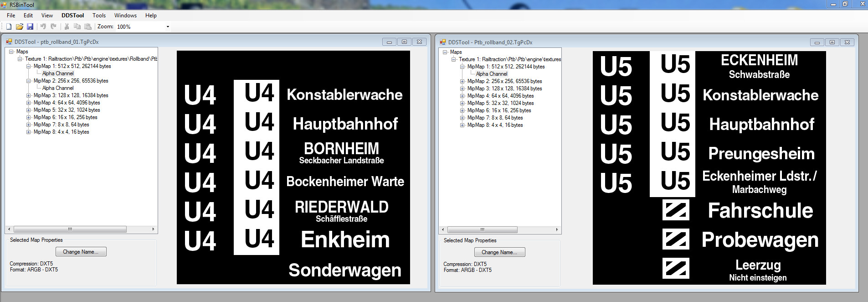Click the RSBinTool application title icon
Image resolution: width=868 pixels, height=302 pixels.
click(4, 5)
